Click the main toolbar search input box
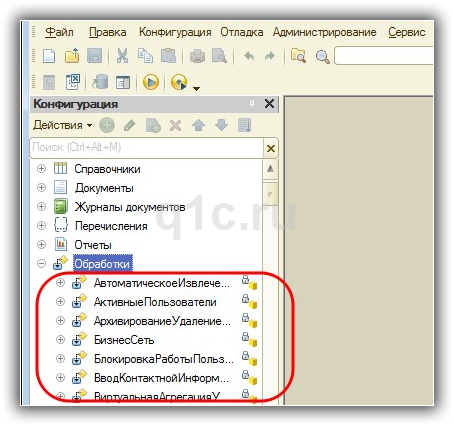Image resolution: width=454 pixels, height=426 pixels. coord(383,56)
